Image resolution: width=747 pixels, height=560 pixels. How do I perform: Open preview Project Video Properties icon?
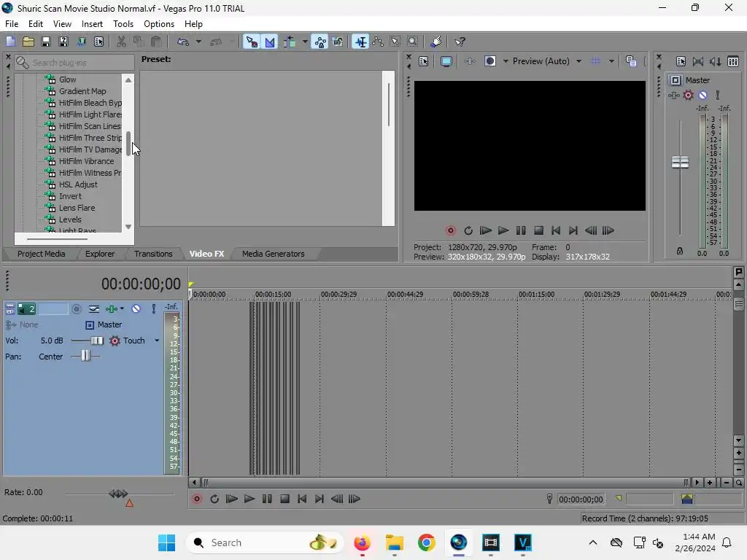424,61
